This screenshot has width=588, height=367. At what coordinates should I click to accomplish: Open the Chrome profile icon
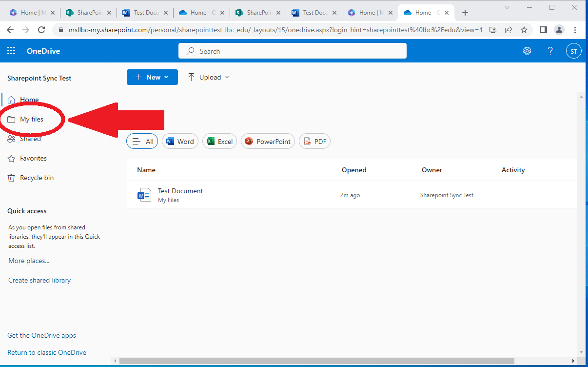pos(559,30)
